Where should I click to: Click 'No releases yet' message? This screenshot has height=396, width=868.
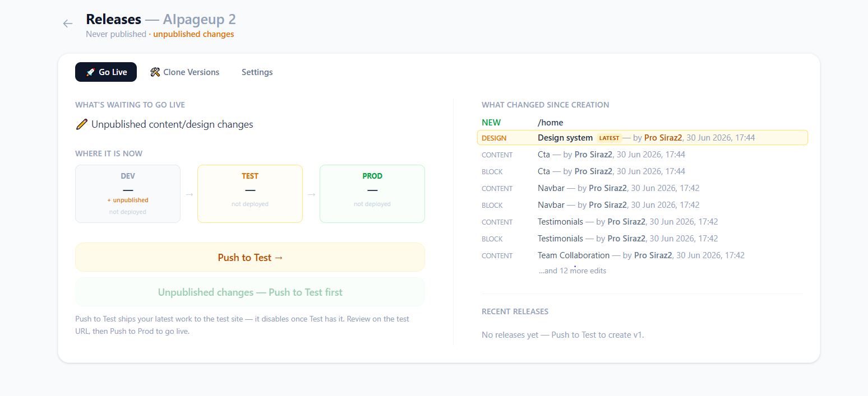[x=563, y=335]
